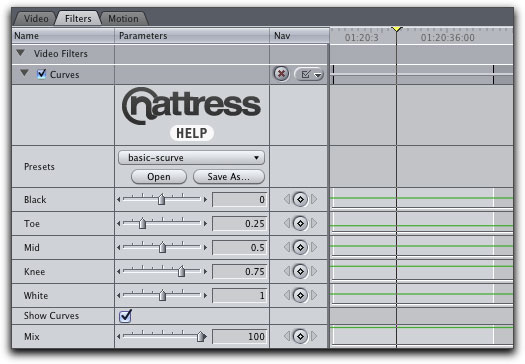Go to the next Black keyframe
The image size is (525, 364).
pyautogui.click(x=314, y=200)
